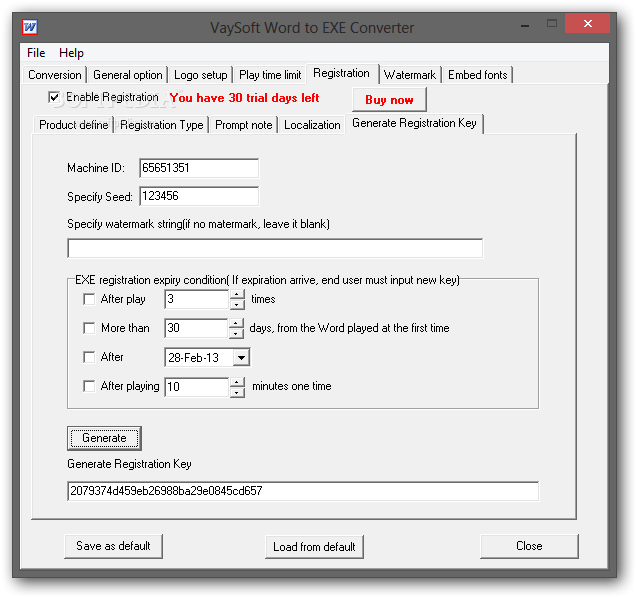Click the VaySoft app icon in title bar
Screen dimensions: 637x598
tap(30, 27)
